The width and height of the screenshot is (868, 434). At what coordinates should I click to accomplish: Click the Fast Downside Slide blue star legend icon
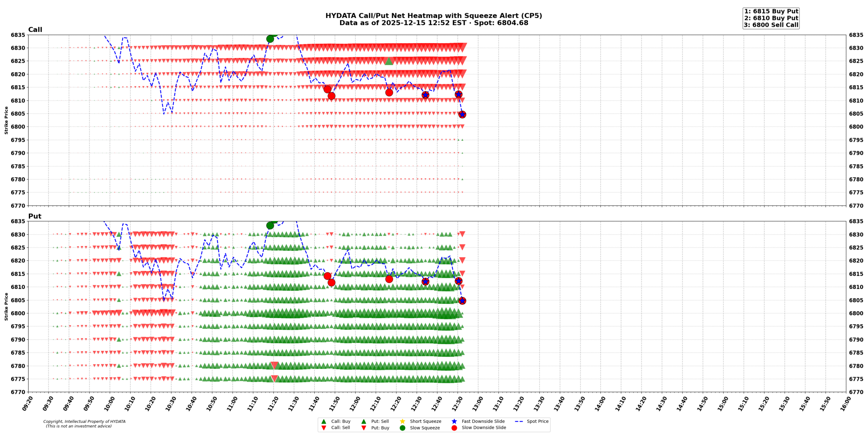[454, 421]
